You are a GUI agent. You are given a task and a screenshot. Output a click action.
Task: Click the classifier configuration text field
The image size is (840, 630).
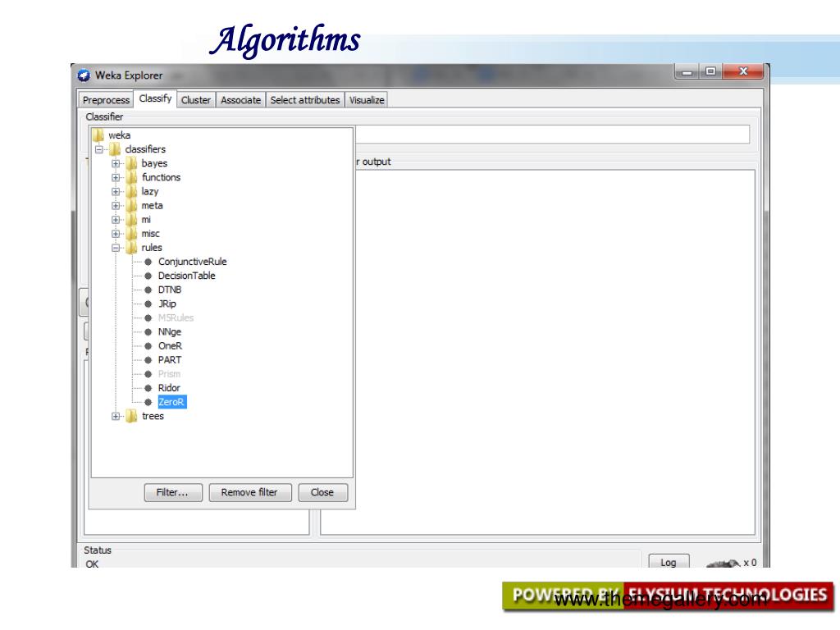pos(552,135)
